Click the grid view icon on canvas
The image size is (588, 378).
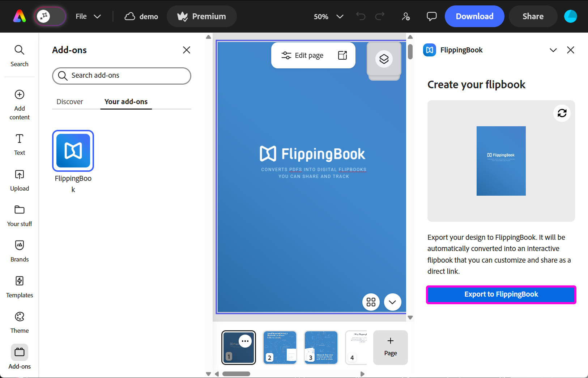click(371, 302)
